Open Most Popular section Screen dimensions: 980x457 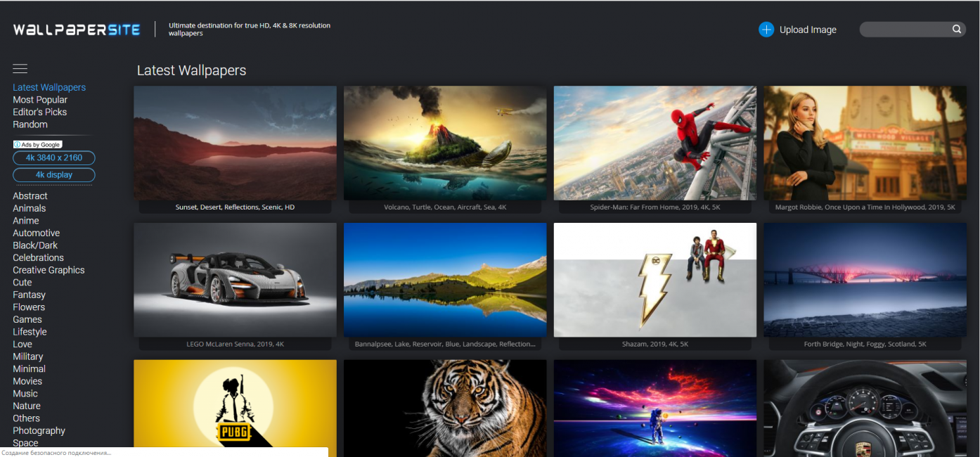click(x=40, y=100)
